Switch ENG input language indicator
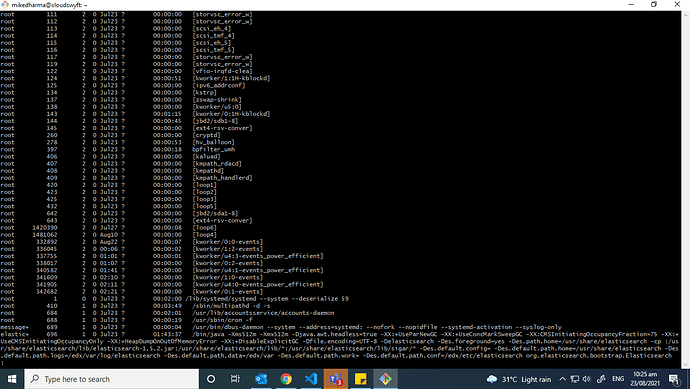The height and width of the screenshot is (389, 690). (618, 379)
